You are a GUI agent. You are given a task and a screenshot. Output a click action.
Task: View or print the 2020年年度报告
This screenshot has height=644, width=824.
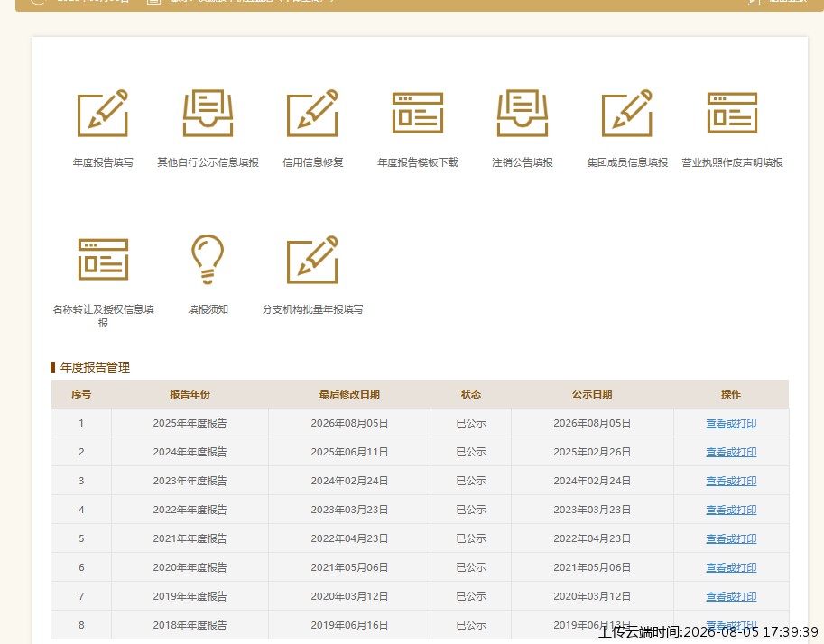[731, 567]
